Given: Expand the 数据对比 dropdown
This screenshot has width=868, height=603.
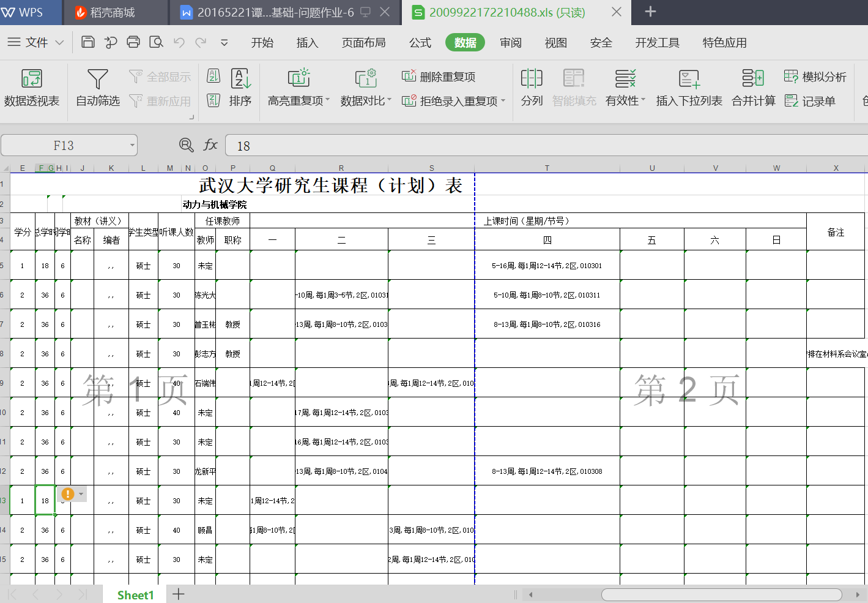Looking at the screenshot, I should pos(389,100).
